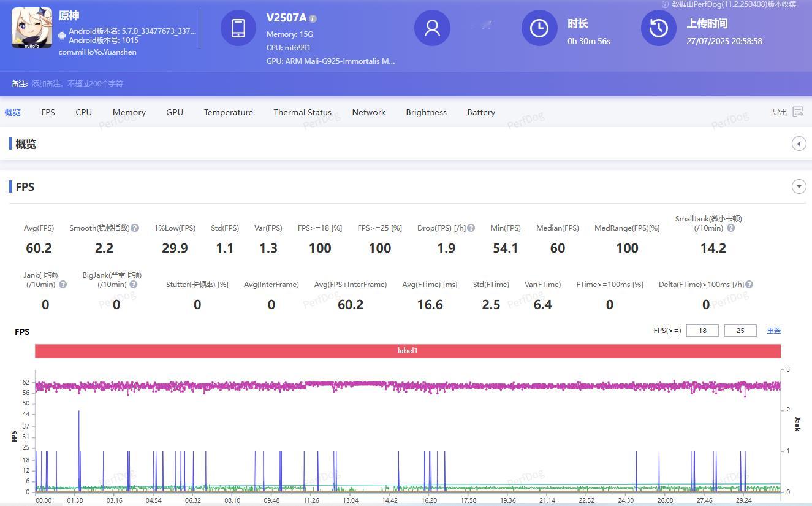Click the Avg(FTime) value 16.6
The width and height of the screenshot is (812, 506).
tap(430, 304)
